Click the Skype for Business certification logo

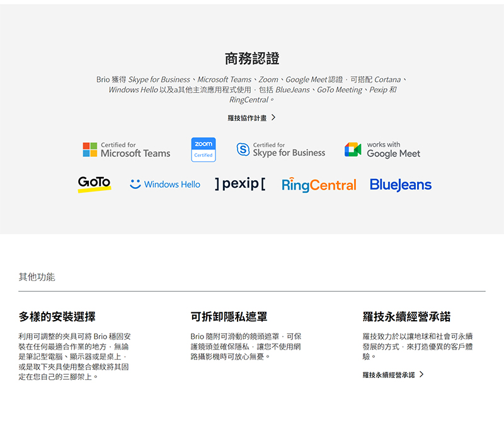tap(281, 149)
